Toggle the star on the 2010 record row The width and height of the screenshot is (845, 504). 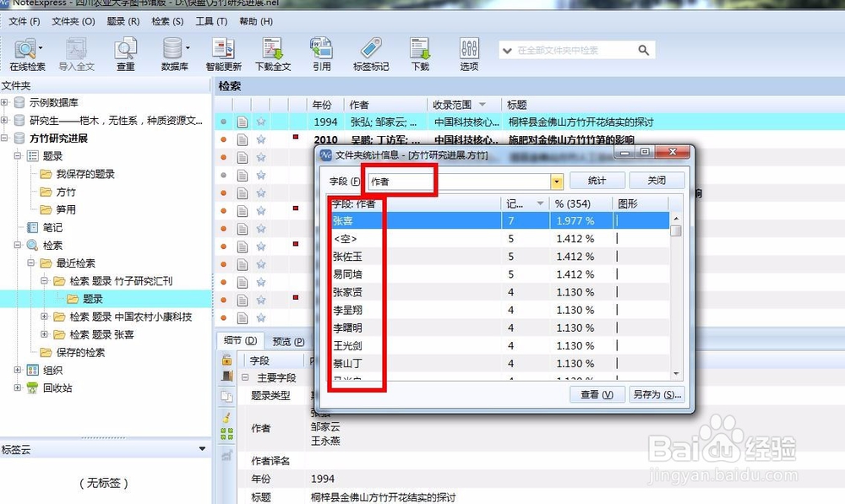[x=261, y=139]
